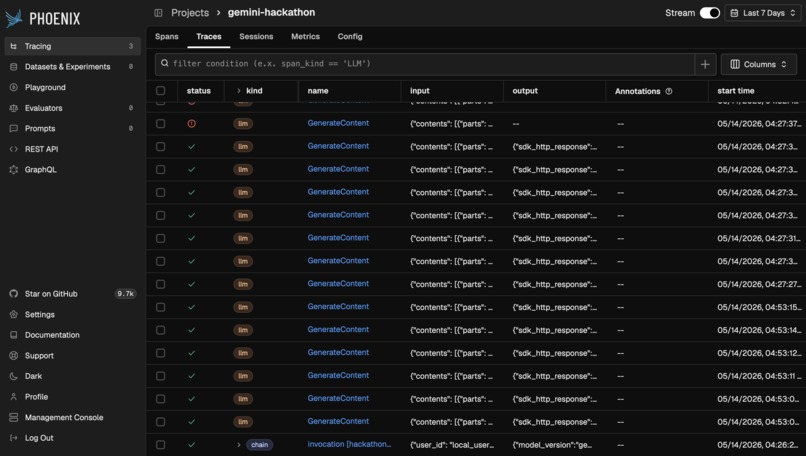Open the Columns dropdown
The width and height of the screenshot is (806, 456).
click(759, 64)
